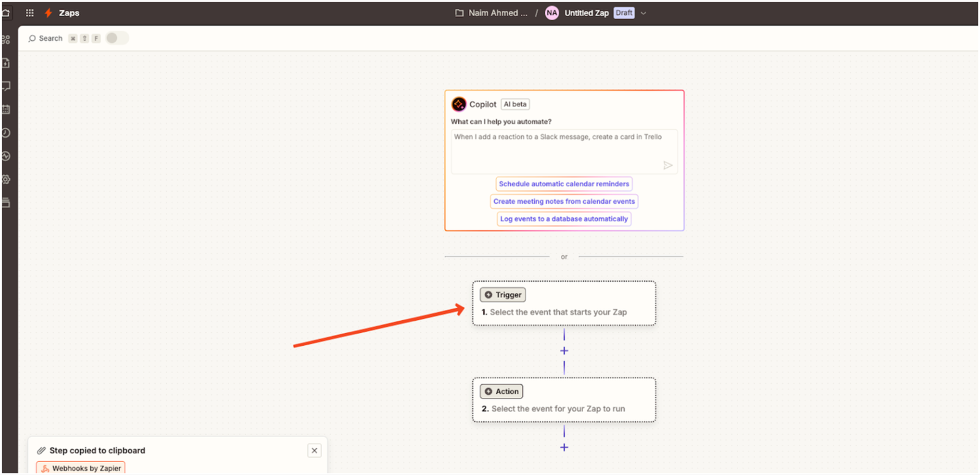Open the sidebar clock history icon
The image size is (980, 475).
(6, 133)
